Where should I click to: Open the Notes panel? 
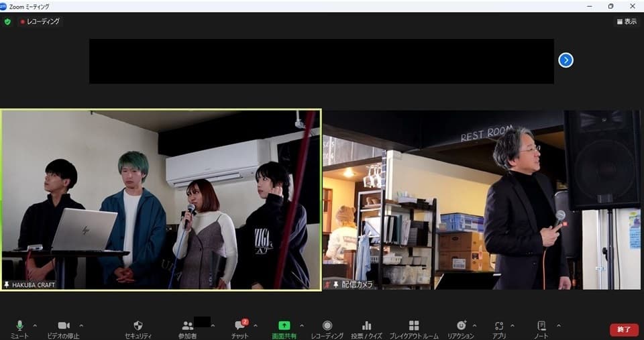[541, 329]
